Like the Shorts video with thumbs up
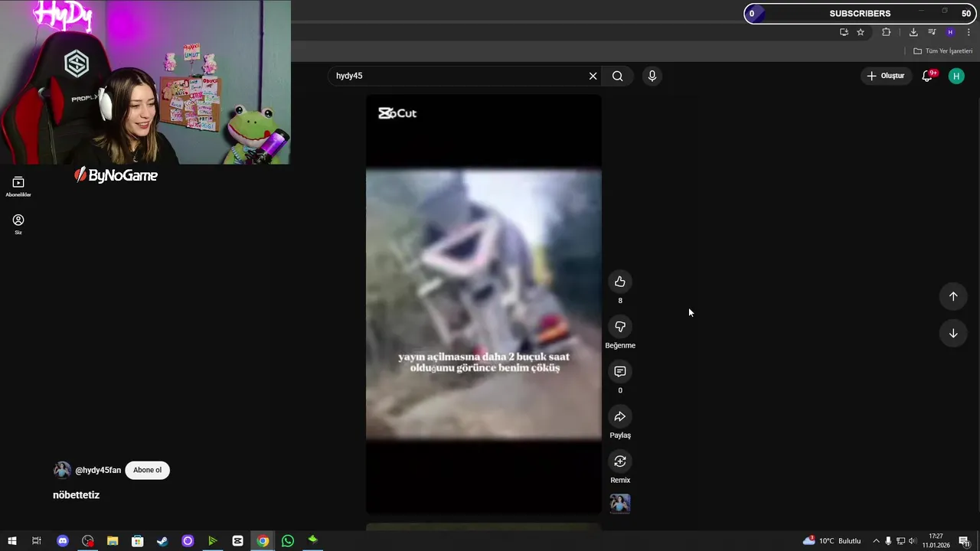The image size is (980, 551). [620, 282]
